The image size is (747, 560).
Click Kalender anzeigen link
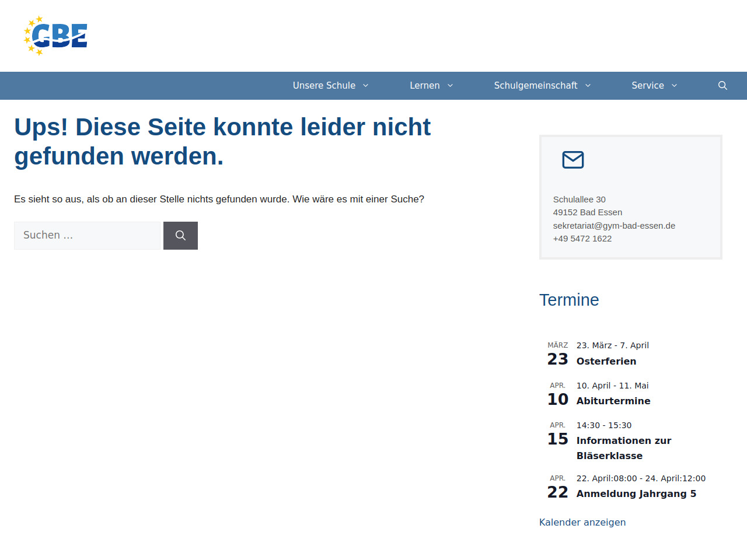click(582, 522)
